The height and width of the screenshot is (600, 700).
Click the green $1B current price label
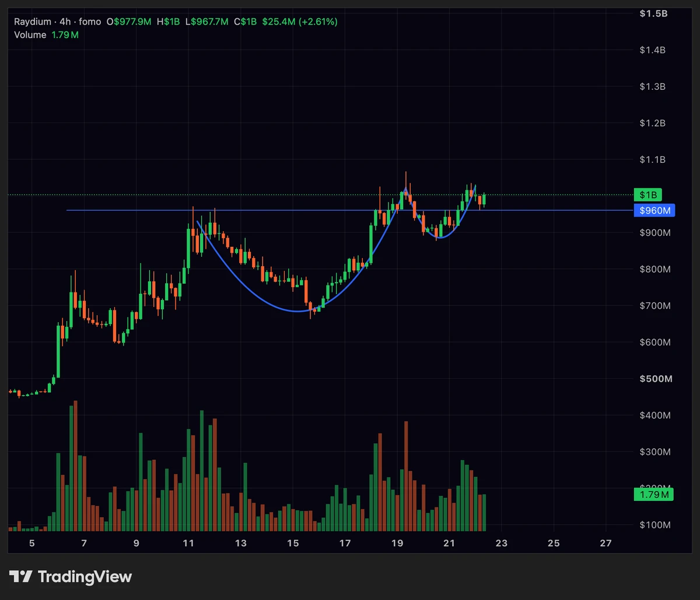click(x=649, y=195)
